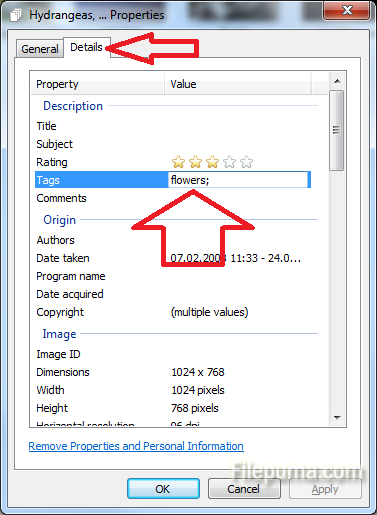
Task: Click the Rating property label
Action: [52, 162]
